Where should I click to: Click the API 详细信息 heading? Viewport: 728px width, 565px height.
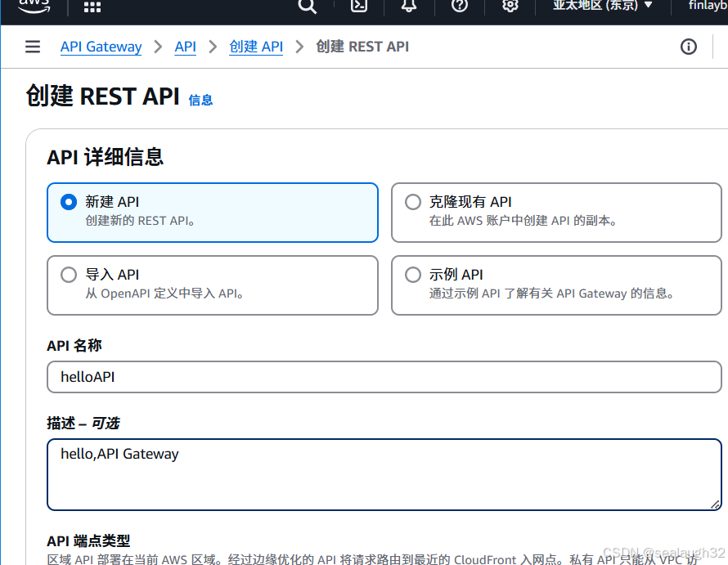pyautogui.click(x=105, y=157)
